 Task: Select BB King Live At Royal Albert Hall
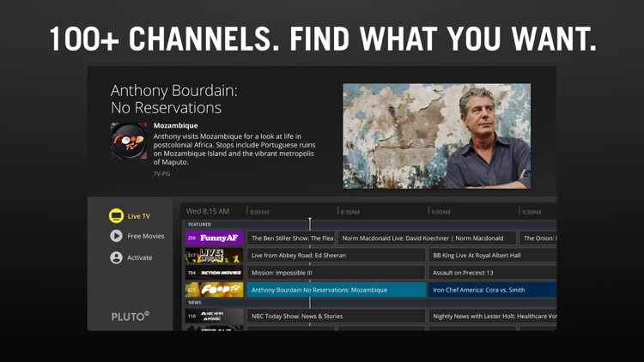click(493, 256)
